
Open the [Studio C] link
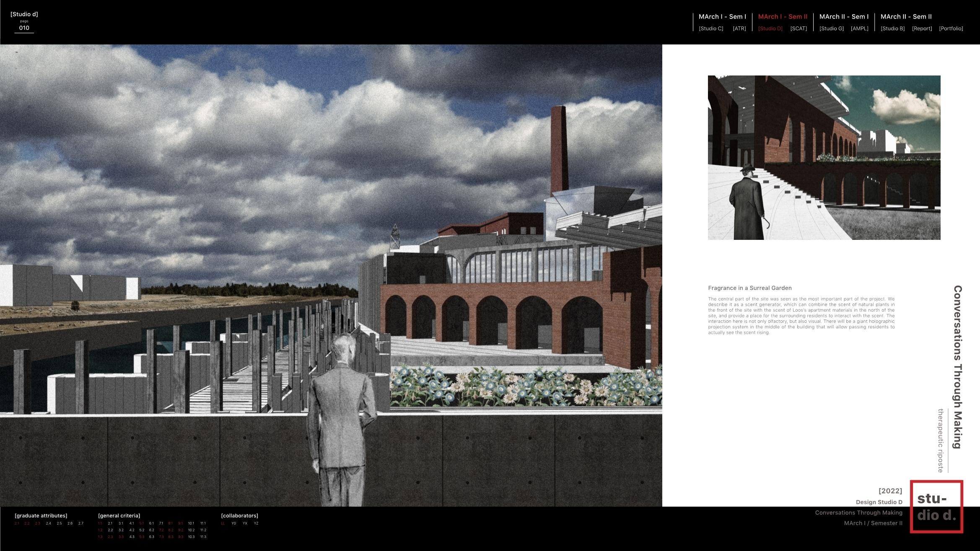[711, 29]
